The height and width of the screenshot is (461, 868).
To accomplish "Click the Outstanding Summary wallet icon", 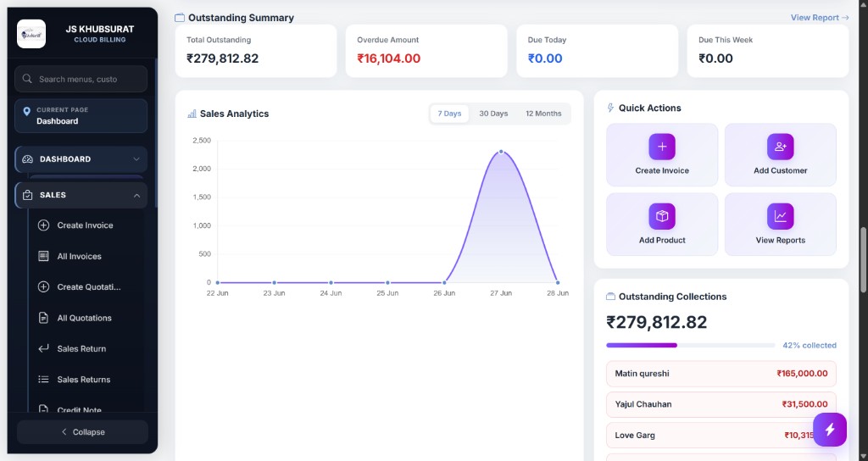I will pos(180,18).
